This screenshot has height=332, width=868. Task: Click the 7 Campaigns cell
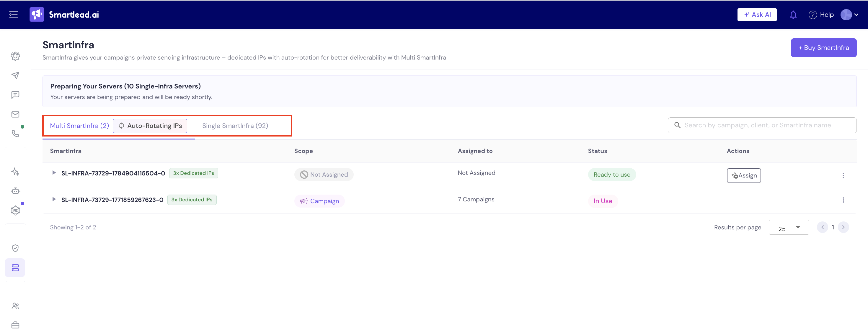click(x=476, y=200)
